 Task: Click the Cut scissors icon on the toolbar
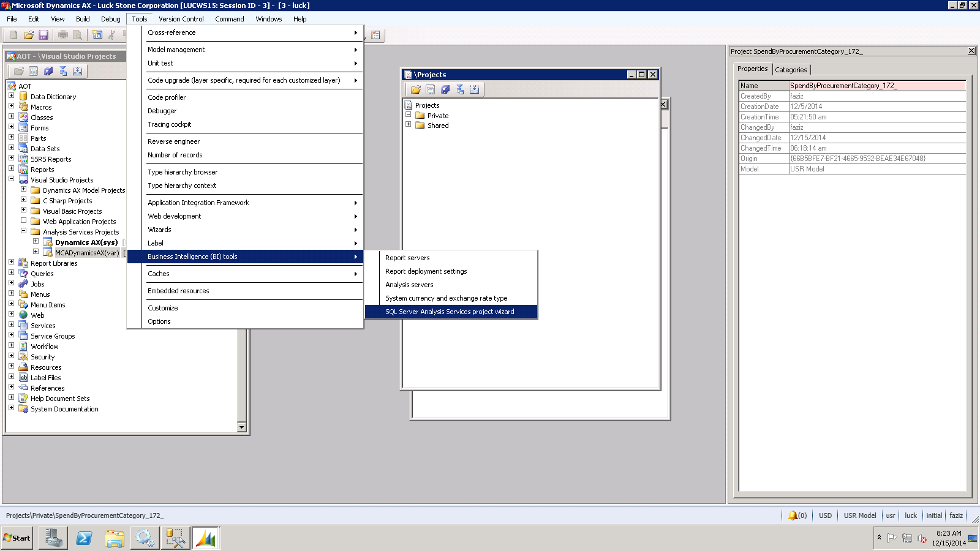110,35
